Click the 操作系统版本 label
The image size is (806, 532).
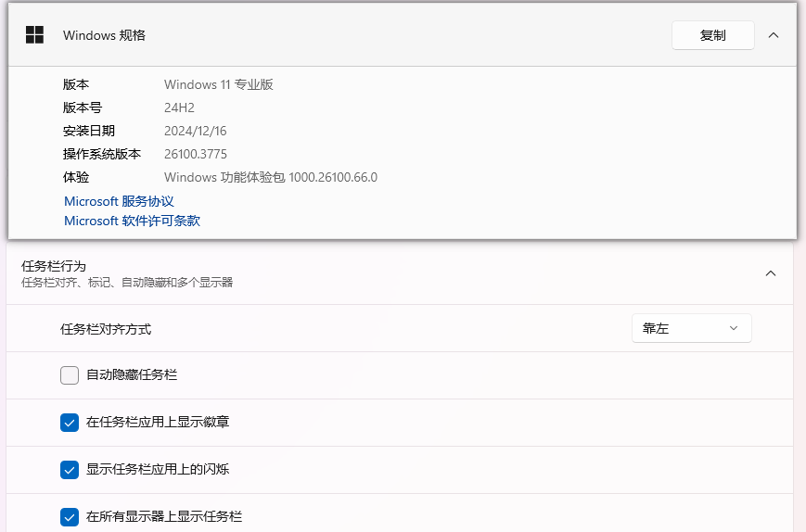(x=102, y=154)
